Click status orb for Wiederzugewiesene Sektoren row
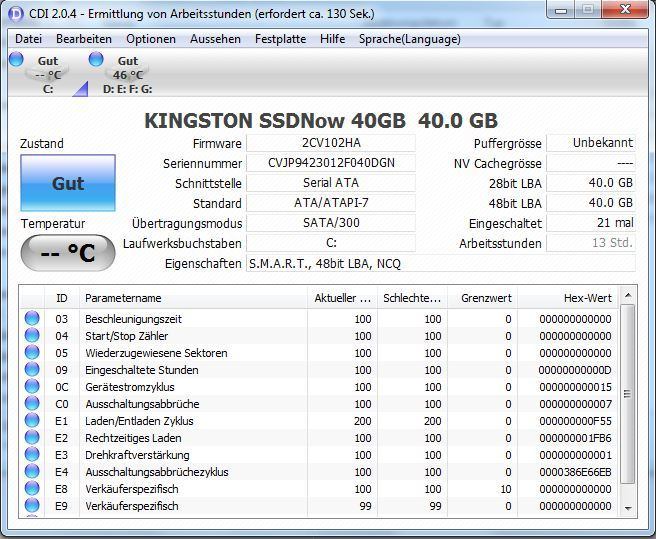This screenshot has width=656, height=539. click(32, 352)
